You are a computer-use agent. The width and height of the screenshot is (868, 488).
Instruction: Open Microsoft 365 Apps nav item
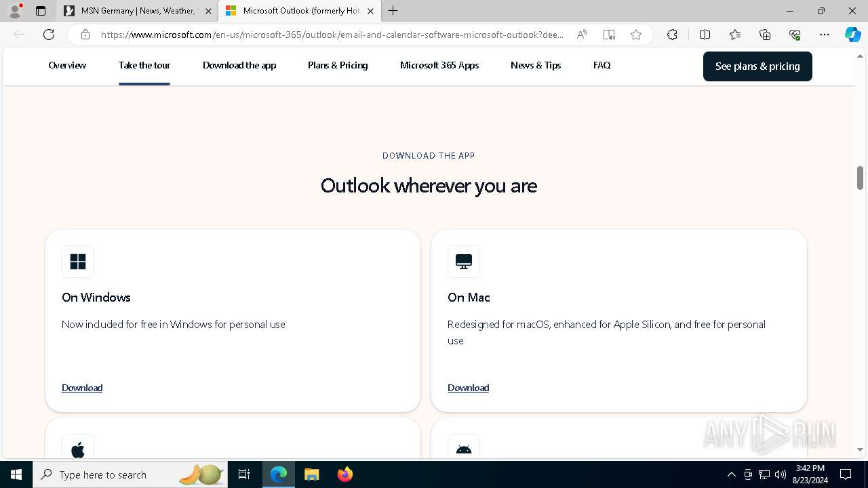coord(439,65)
